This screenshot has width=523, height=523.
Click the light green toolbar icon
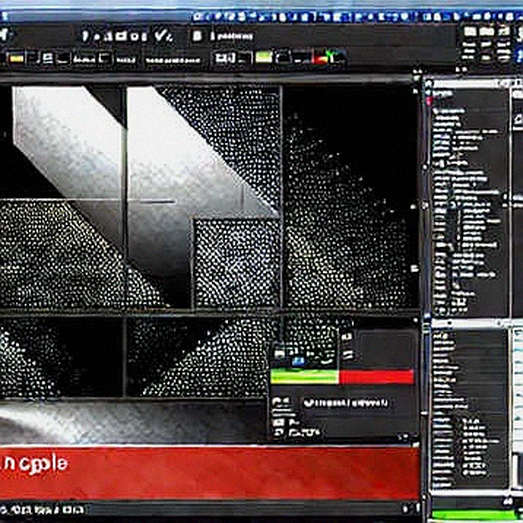pos(264,58)
